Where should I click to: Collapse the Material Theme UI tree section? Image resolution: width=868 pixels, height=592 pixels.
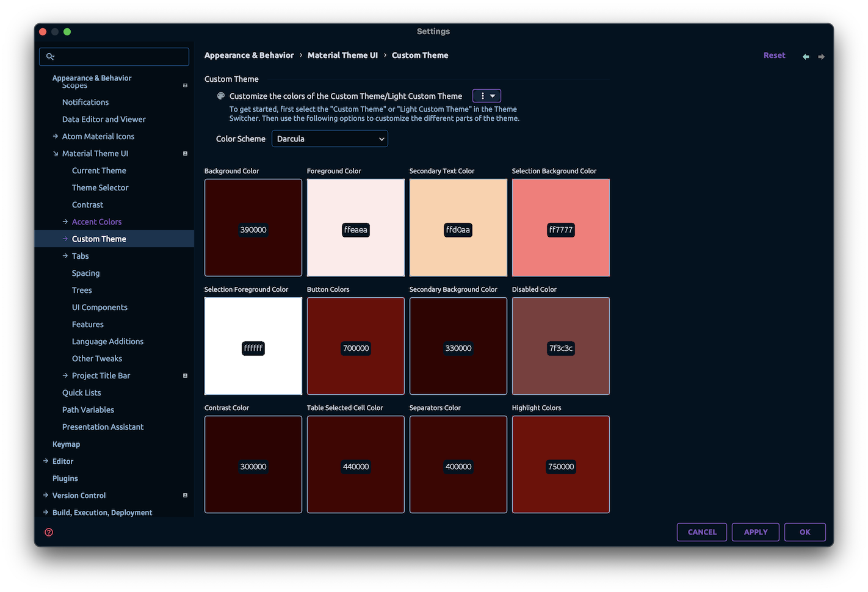coord(56,153)
